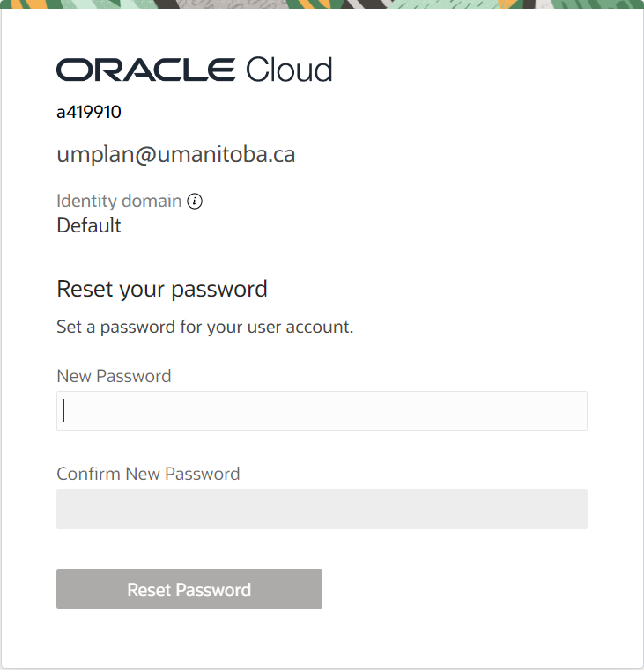This screenshot has width=644, height=670.
Task: Click the Identity domain label text
Action: (119, 201)
